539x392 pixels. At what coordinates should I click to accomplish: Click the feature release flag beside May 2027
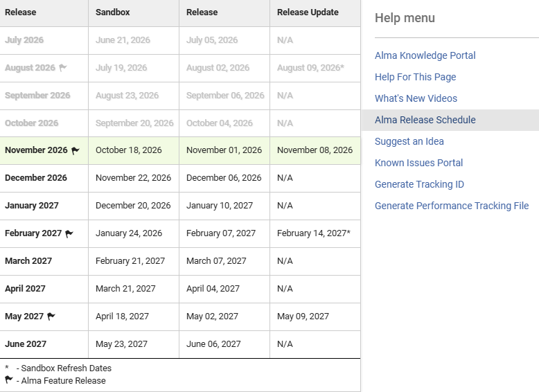coord(51,317)
